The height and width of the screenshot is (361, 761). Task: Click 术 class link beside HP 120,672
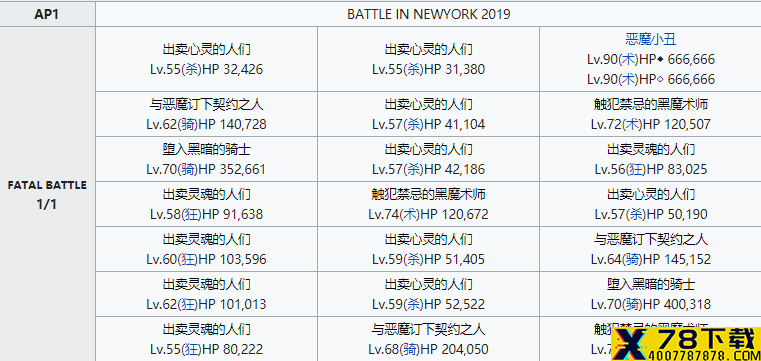(x=409, y=214)
